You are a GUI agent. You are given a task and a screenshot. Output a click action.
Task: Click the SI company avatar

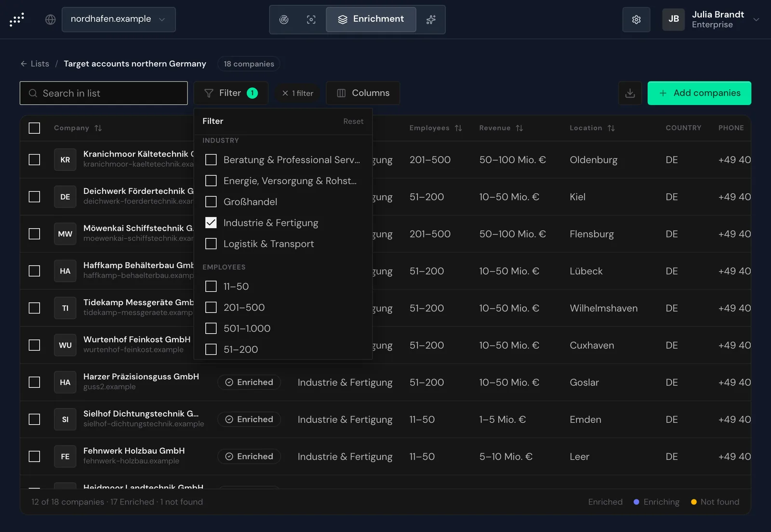point(65,419)
